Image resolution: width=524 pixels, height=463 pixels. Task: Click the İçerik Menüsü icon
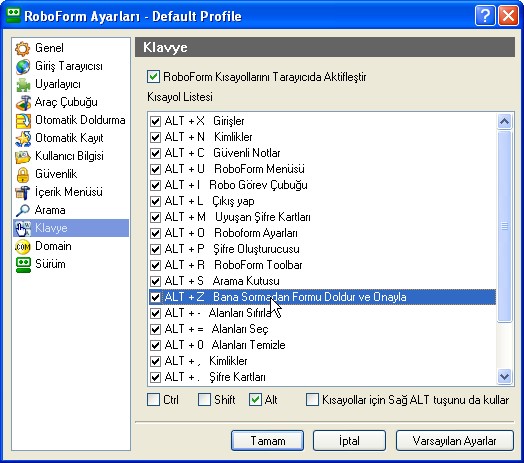(23, 193)
